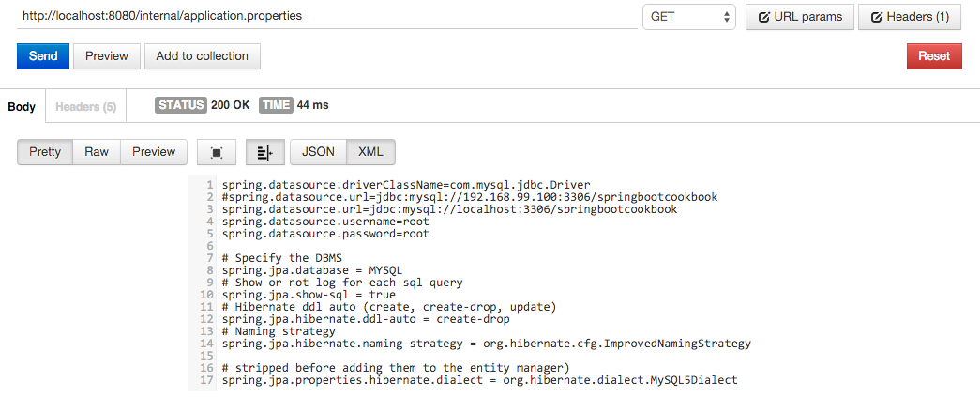Switch to the response Body tab
This screenshot has width=980, height=398.
click(22, 107)
